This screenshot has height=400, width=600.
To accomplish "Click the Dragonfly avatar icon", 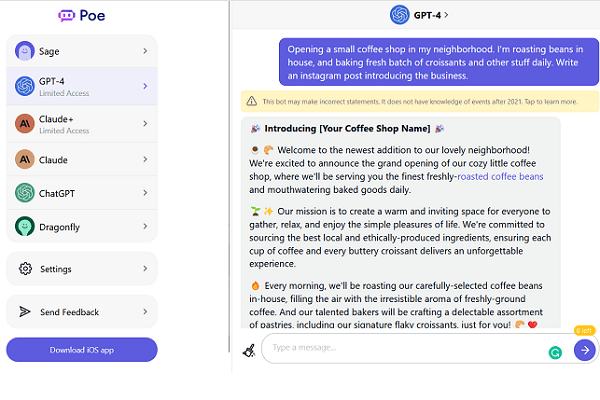I will 24,226.
